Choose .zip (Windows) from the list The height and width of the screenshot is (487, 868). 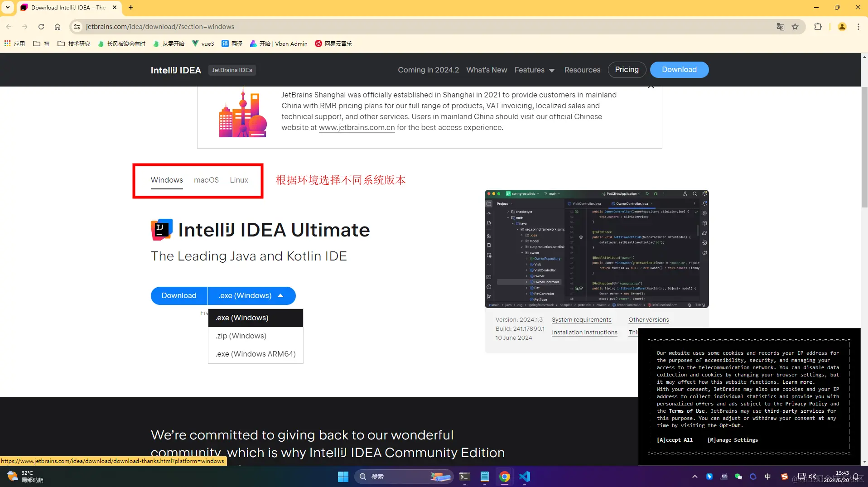click(256, 336)
